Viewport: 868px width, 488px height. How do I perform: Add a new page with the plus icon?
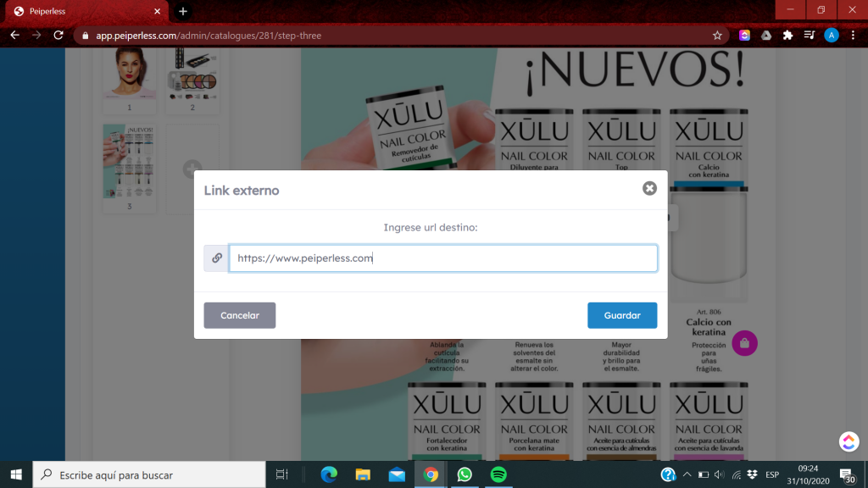pyautogui.click(x=192, y=169)
